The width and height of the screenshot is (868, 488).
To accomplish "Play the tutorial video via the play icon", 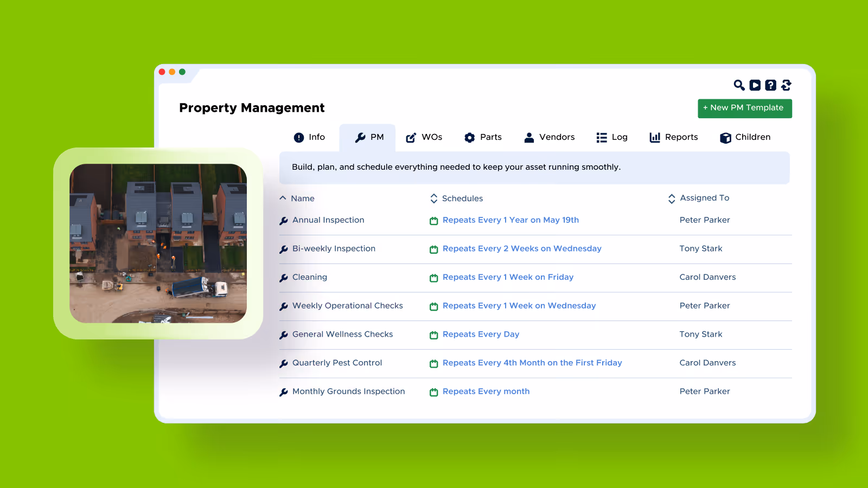I will click(755, 85).
